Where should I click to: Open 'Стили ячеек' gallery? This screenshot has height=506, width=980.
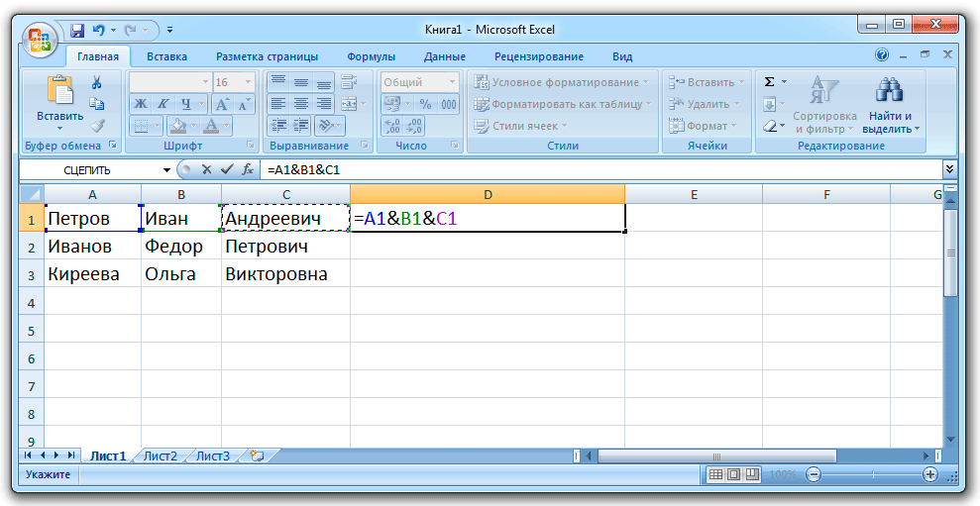point(520,126)
